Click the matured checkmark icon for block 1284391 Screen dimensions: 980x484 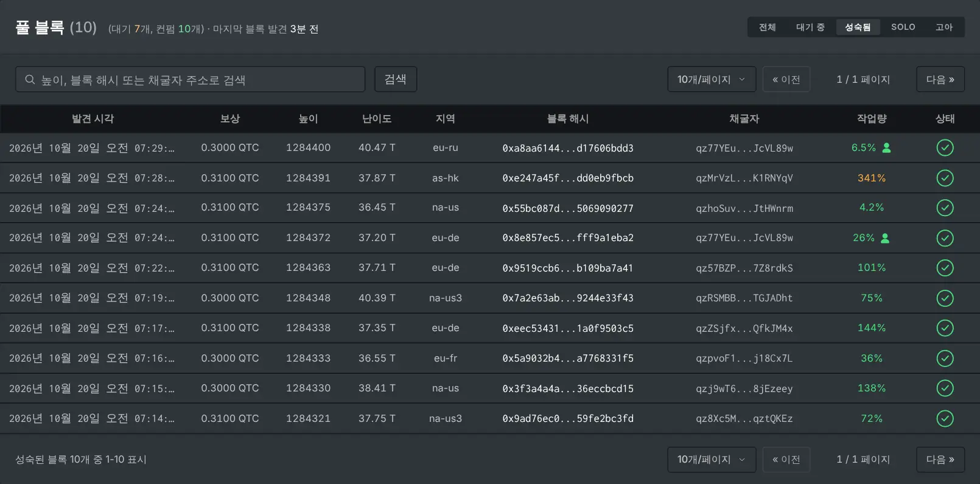click(x=945, y=178)
